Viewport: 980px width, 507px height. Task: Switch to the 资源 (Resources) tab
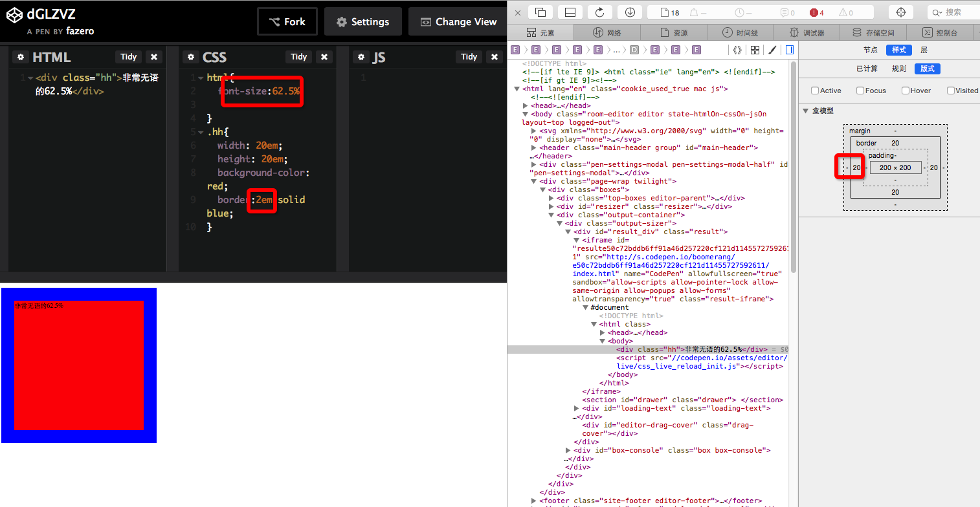pos(674,32)
